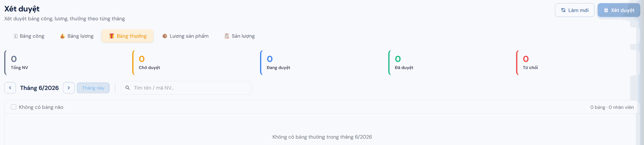Click the blue Xét duyệt approve button
This screenshot has width=644, height=145.
point(619,10)
